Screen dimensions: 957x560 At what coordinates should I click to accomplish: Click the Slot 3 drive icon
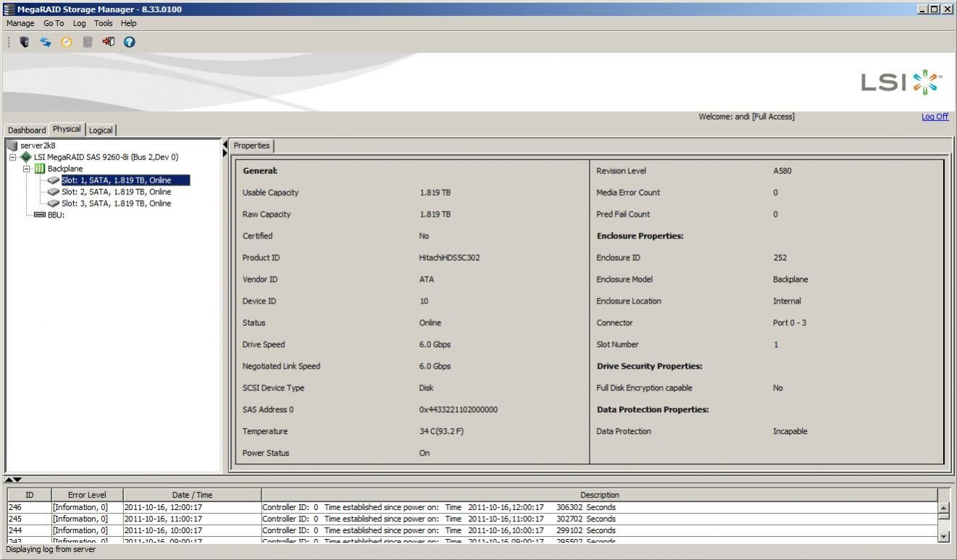coord(54,204)
